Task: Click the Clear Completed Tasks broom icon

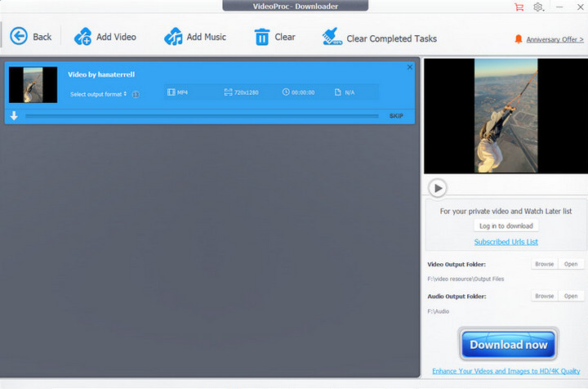Action: click(332, 37)
